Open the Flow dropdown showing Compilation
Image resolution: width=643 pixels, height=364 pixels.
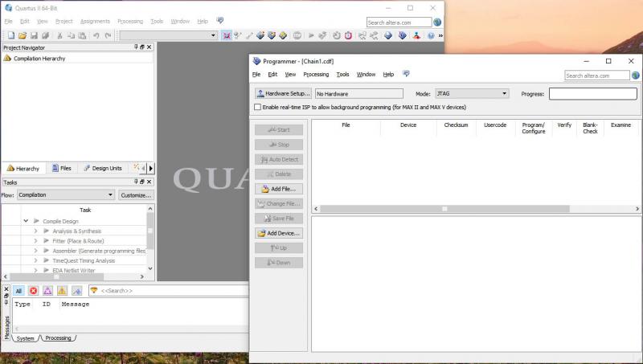coord(66,194)
